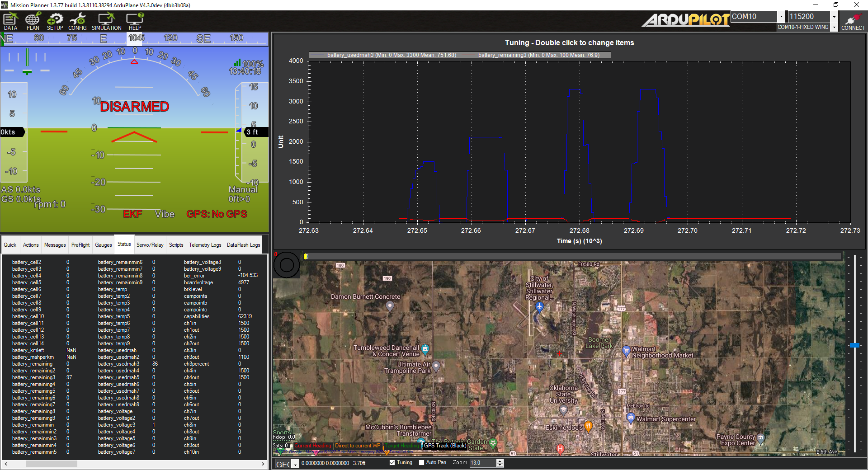Click the Walmart Neighborhood Market pin
The image size is (868, 470).
[x=626, y=350]
